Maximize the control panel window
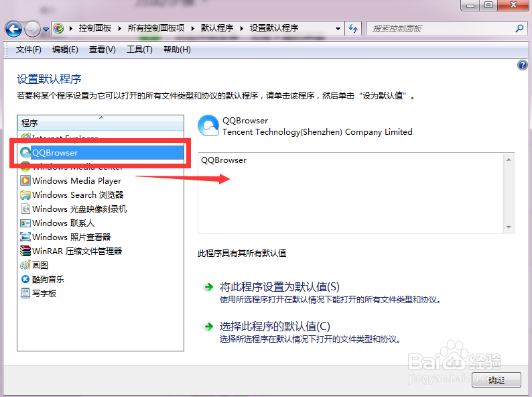The height and width of the screenshot is (397, 532). click(488, 5)
